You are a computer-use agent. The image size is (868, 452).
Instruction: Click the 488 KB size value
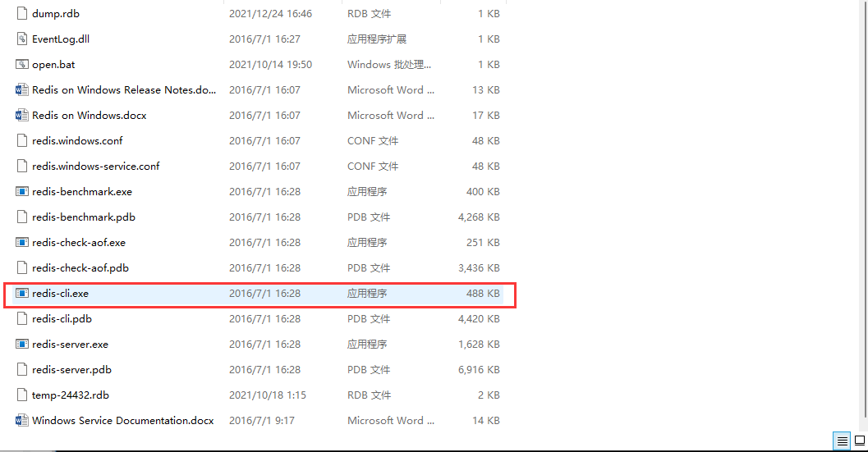pos(483,293)
